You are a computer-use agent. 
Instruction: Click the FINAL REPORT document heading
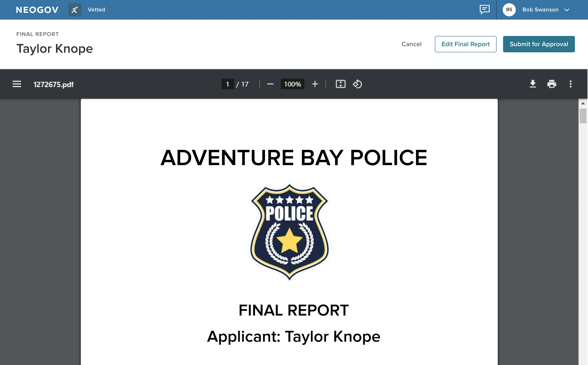[294, 310]
